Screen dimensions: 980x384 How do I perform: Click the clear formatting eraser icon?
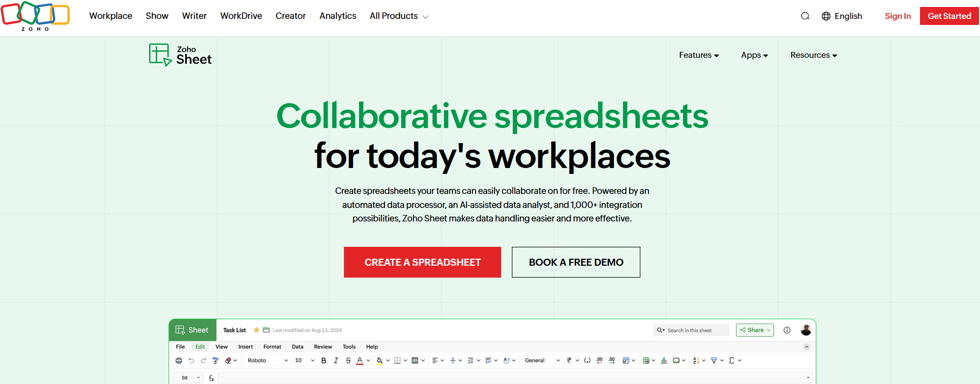(228, 361)
